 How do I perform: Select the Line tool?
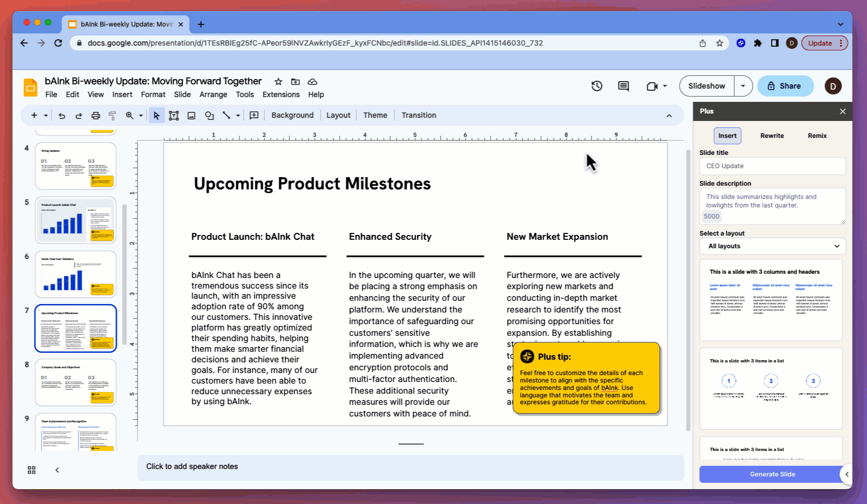click(x=226, y=115)
